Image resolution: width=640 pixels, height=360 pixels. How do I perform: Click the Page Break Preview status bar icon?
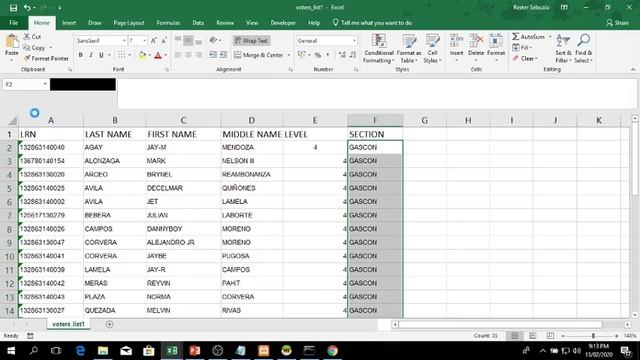coord(550,336)
